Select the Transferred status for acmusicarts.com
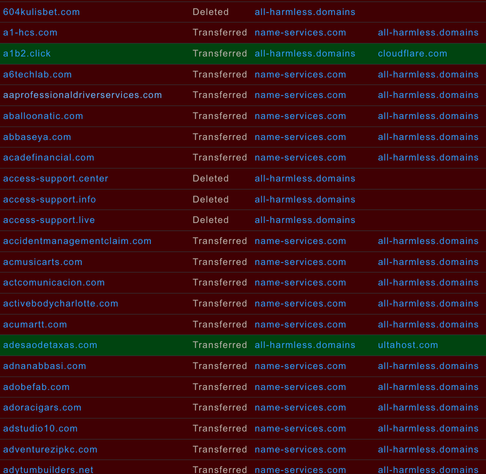 (220, 262)
